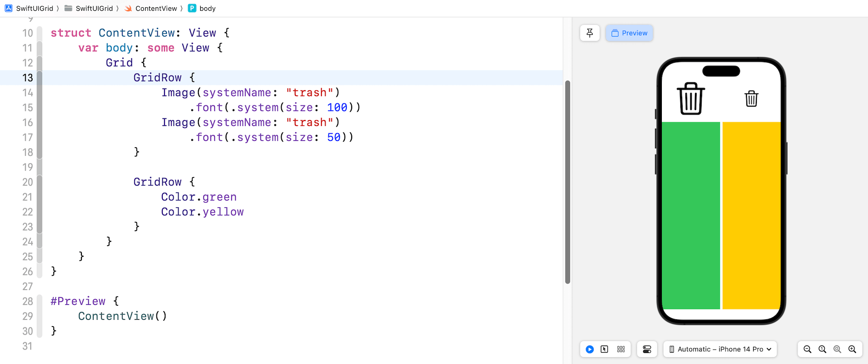
Task: Click the "Grid {" code line
Action: click(x=126, y=63)
